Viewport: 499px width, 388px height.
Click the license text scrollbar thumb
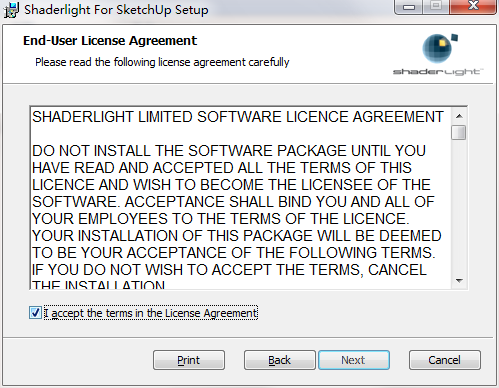pyautogui.click(x=459, y=132)
